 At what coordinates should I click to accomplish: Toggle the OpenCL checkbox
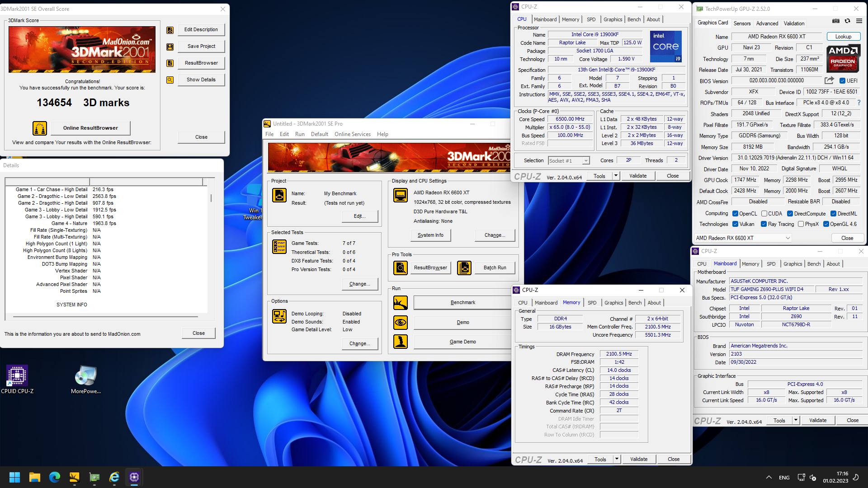[735, 214]
